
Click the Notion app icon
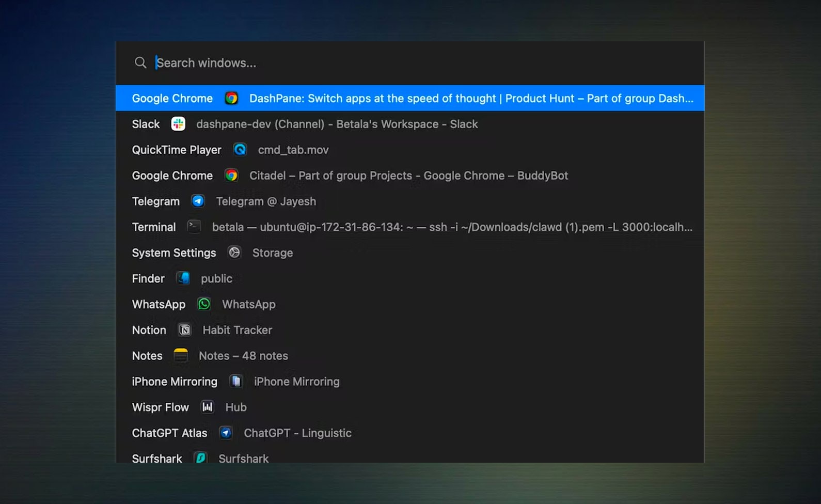point(185,330)
